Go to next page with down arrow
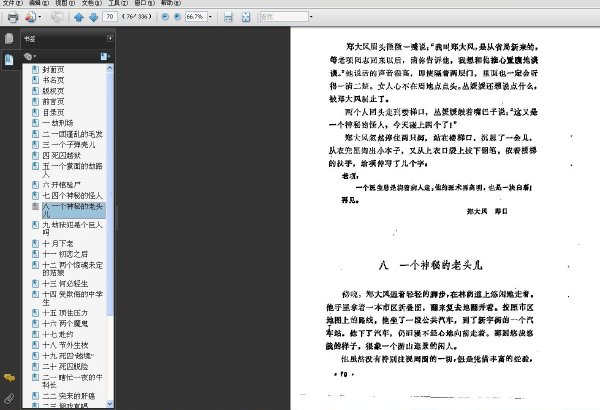This screenshot has width=600, height=410. point(93,17)
